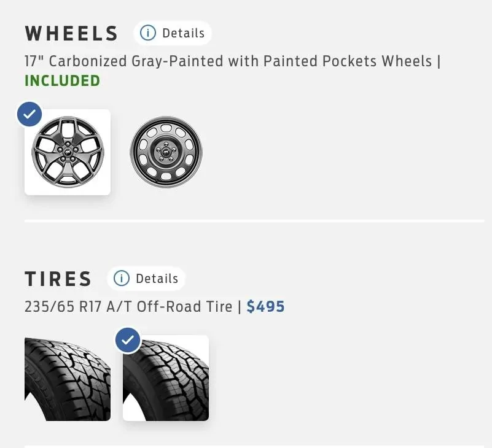492x448 pixels.
Task: Click the TIRES section heading
Action: (58, 279)
